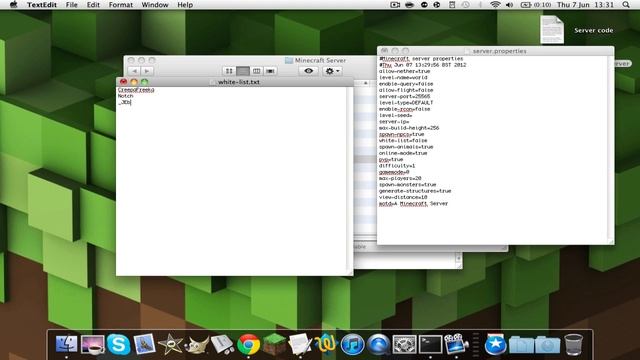Viewport: 640px width, 360px height.
Task: Go forward in Minecraft Server Finder window
Action: pyautogui.click(x=147, y=71)
